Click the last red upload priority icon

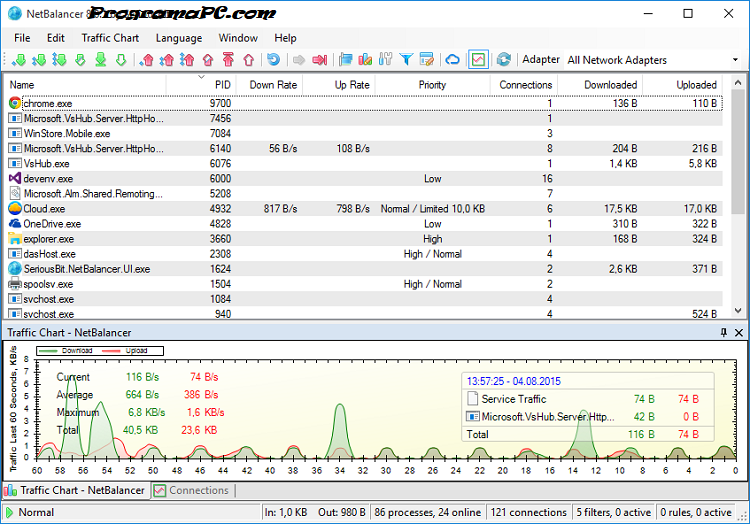click(x=248, y=60)
